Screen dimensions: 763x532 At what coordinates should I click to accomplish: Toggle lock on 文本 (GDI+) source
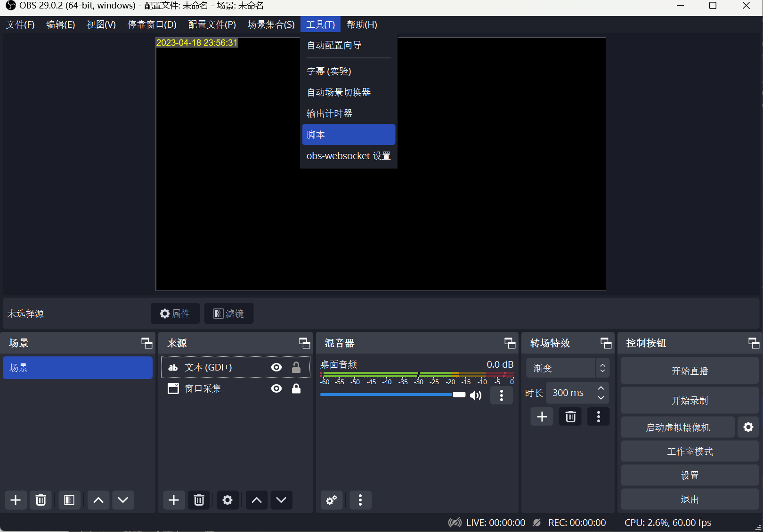point(296,367)
